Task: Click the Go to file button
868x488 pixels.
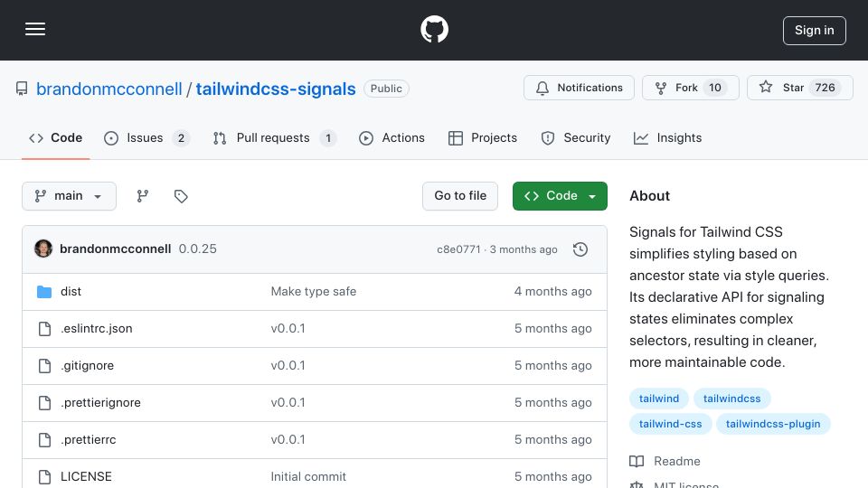Action: (460, 196)
